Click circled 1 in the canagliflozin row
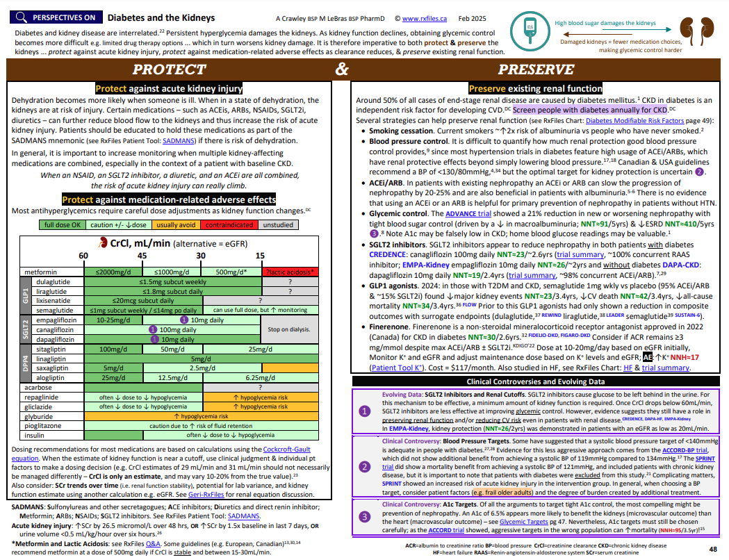 (153, 329)
